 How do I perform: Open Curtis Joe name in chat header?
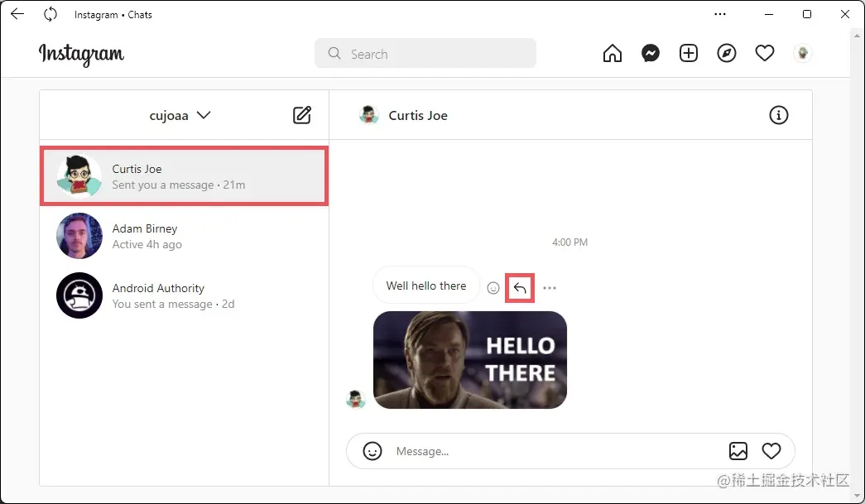click(418, 116)
